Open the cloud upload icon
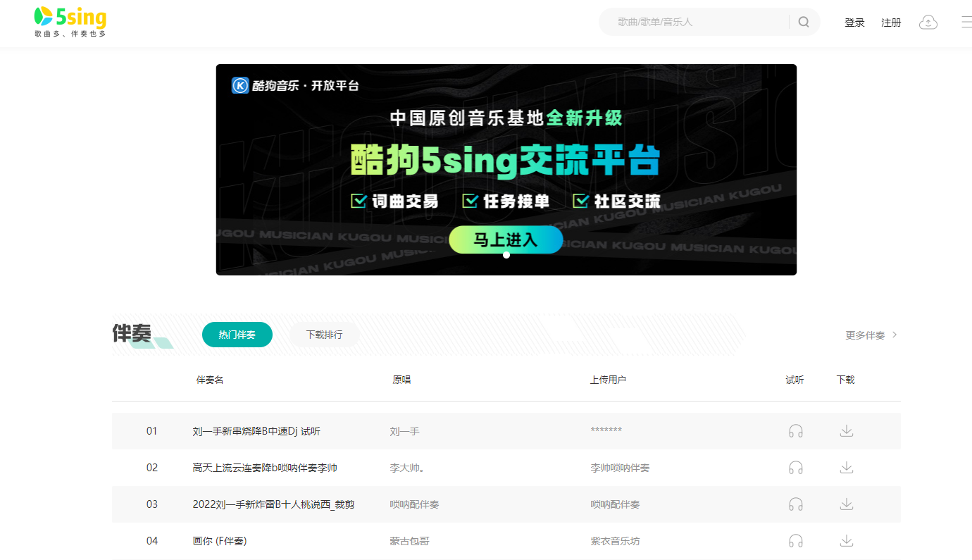The image size is (972, 560). tap(928, 22)
